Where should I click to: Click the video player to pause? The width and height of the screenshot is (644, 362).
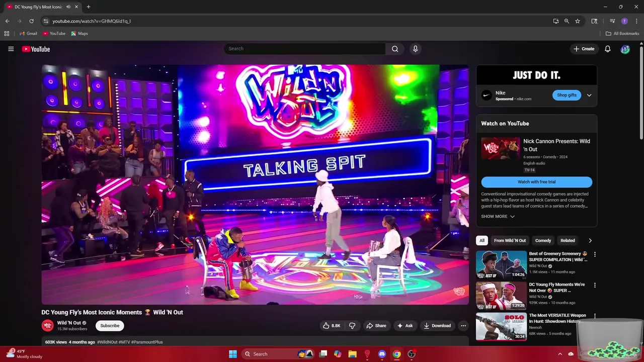point(255,184)
